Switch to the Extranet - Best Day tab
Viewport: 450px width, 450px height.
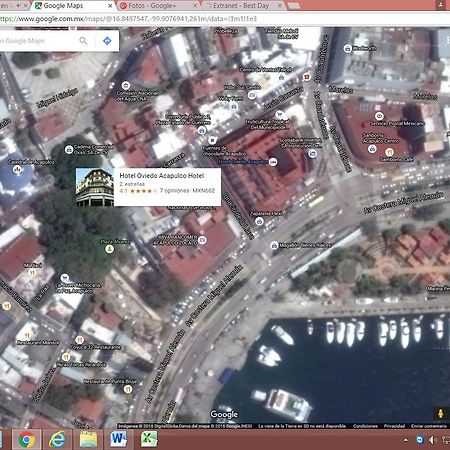point(241,6)
